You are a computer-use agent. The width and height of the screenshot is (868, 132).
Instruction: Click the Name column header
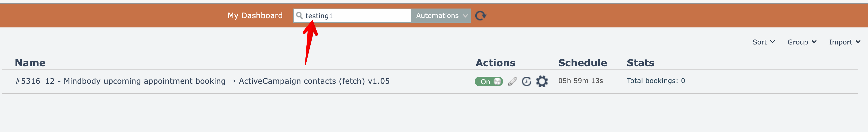(30, 63)
